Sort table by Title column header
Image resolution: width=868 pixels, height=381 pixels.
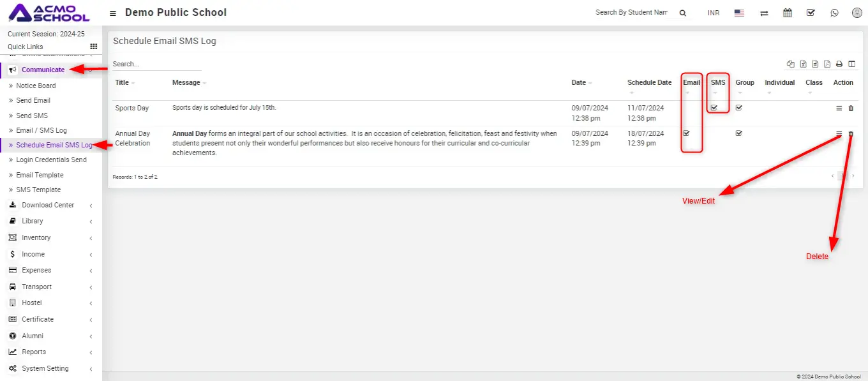click(122, 82)
